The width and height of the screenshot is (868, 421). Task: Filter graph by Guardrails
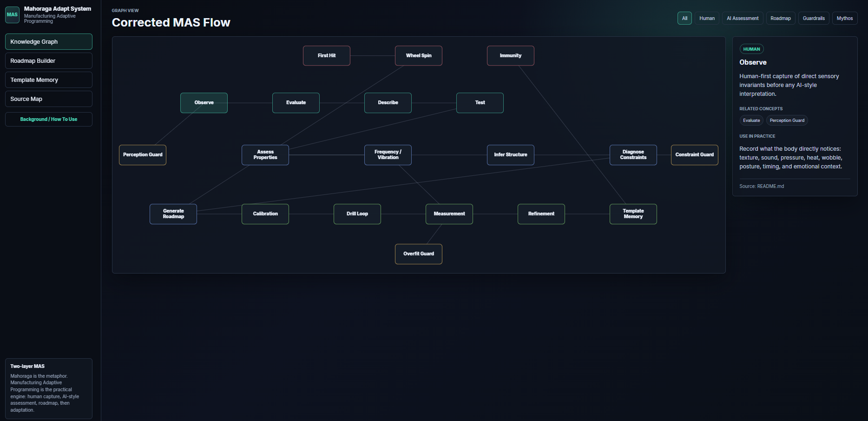coord(814,18)
